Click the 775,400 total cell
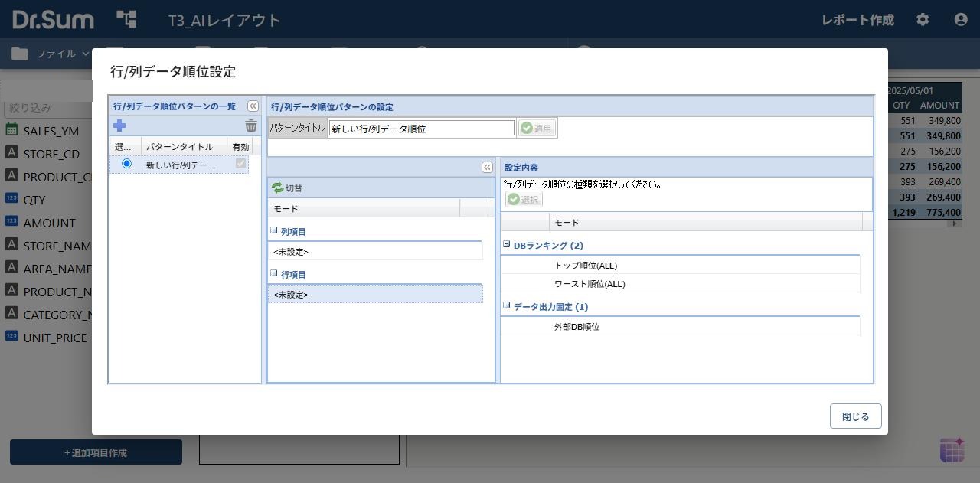The height and width of the screenshot is (483, 980). [940, 212]
